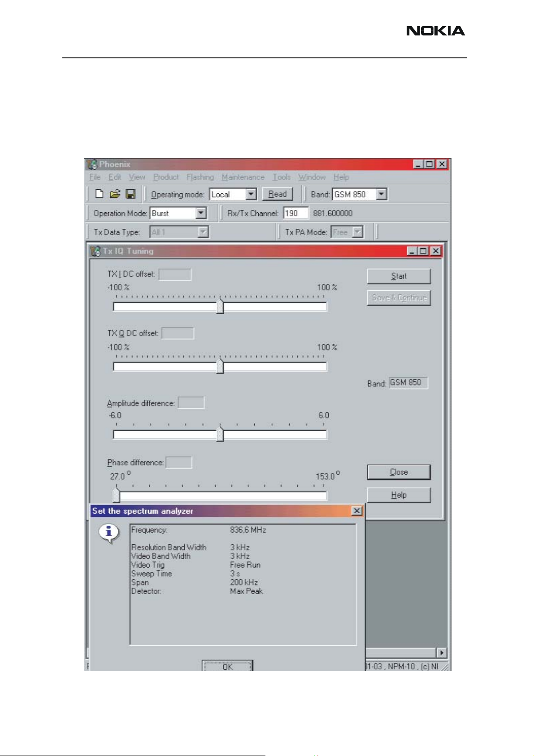Click the Read button

click(x=278, y=194)
